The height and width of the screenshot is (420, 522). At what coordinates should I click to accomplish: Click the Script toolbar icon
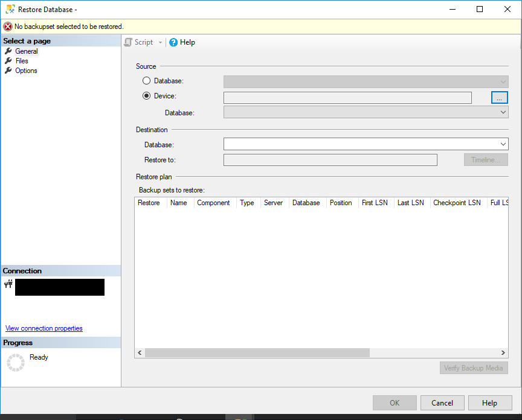pyautogui.click(x=128, y=42)
